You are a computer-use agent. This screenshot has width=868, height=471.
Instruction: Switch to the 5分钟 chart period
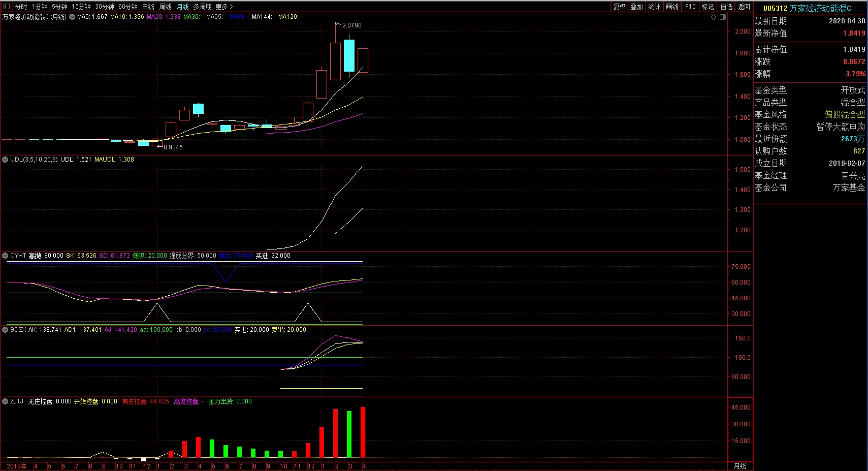click(x=59, y=7)
